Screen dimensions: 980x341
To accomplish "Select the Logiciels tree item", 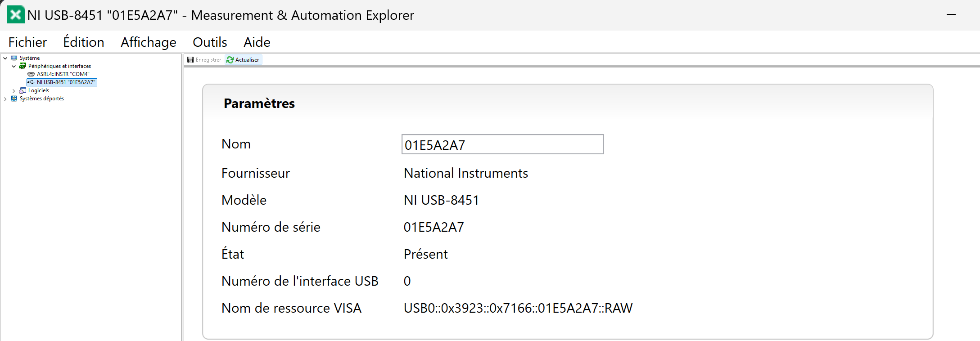I will [39, 90].
